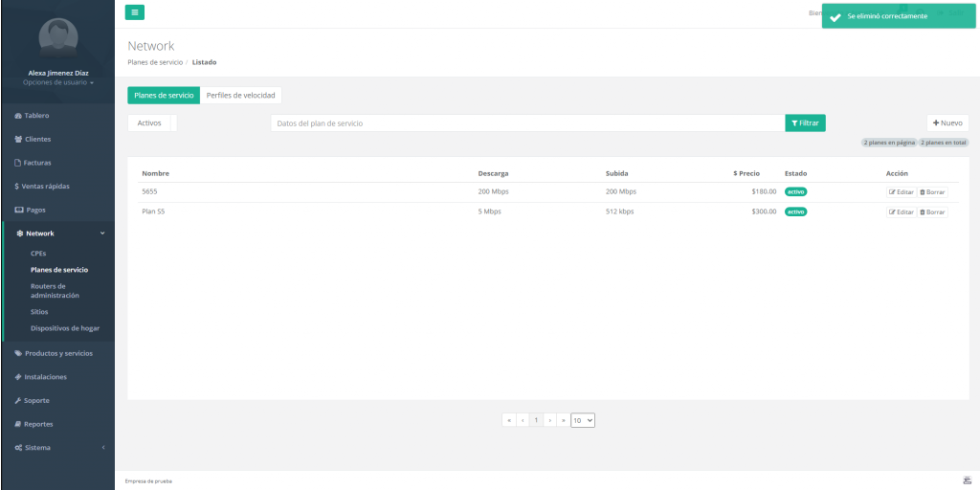
Task: Delete the 5655 plan with Borrar
Action: [932, 192]
